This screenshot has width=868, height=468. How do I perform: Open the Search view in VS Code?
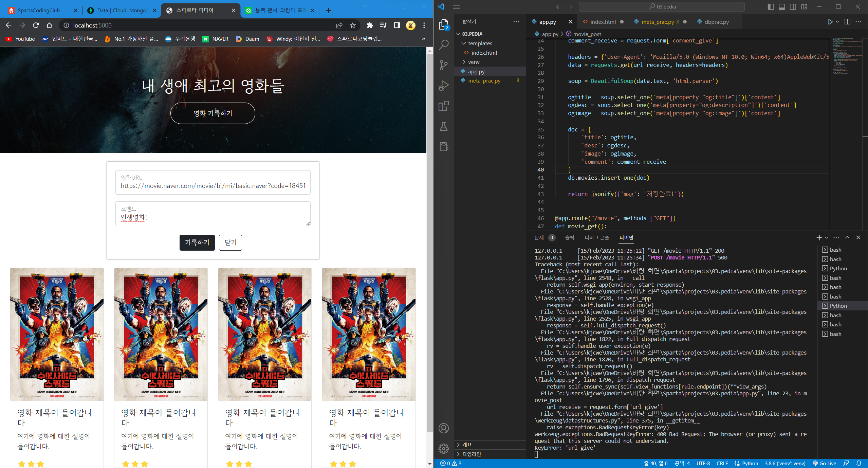(x=444, y=44)
